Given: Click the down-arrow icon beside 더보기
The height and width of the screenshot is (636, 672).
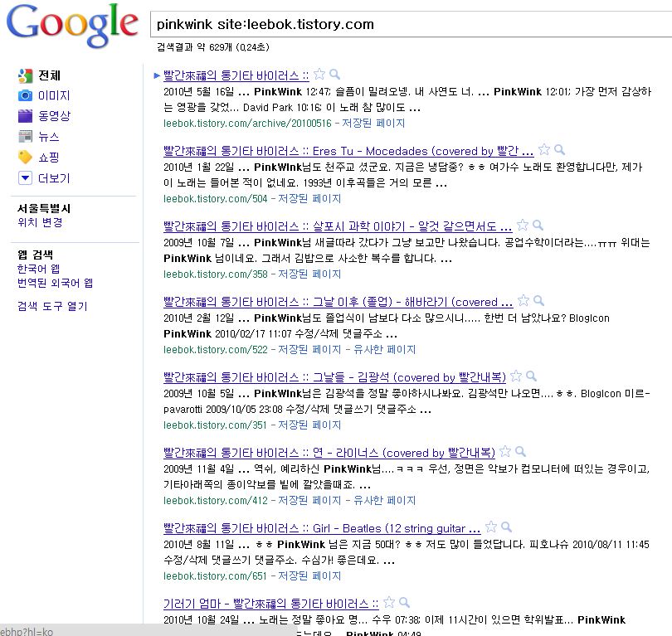Looking at the screenshot, I should click(25, 177).
